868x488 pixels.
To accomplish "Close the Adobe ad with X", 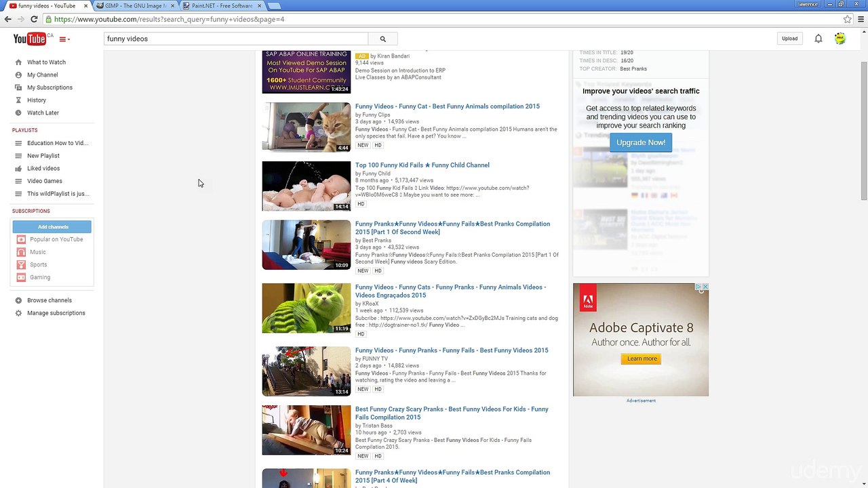I will [x=705, y=287].
